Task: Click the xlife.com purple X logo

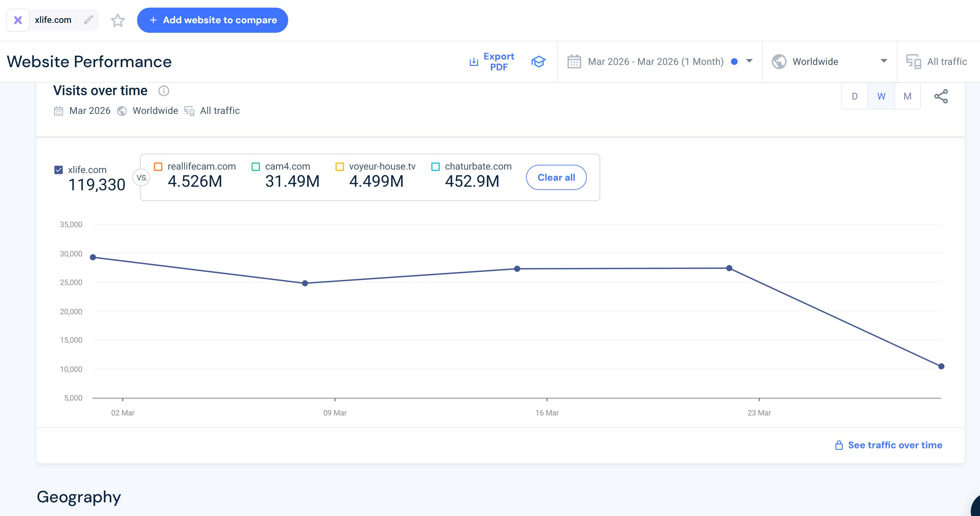Action: coord(18,20)
